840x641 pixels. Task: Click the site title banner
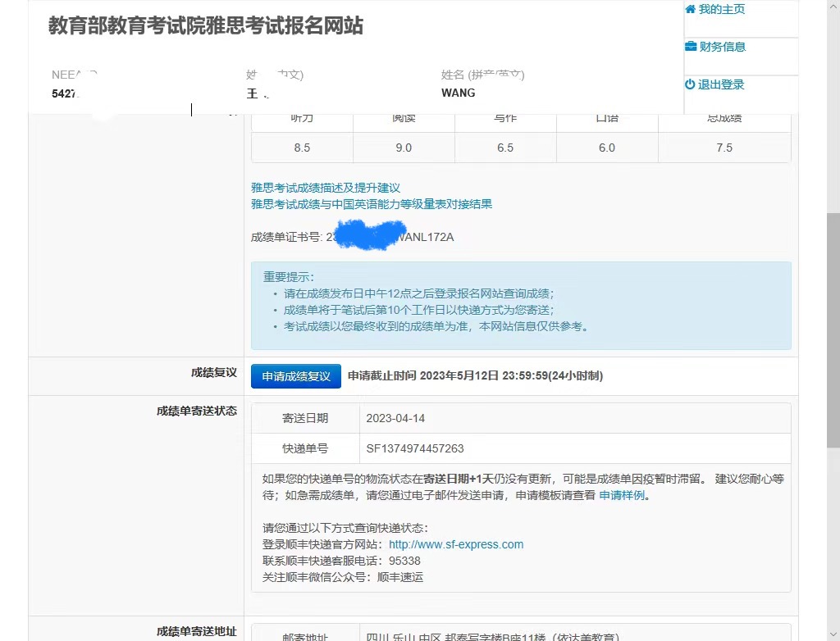207,27
